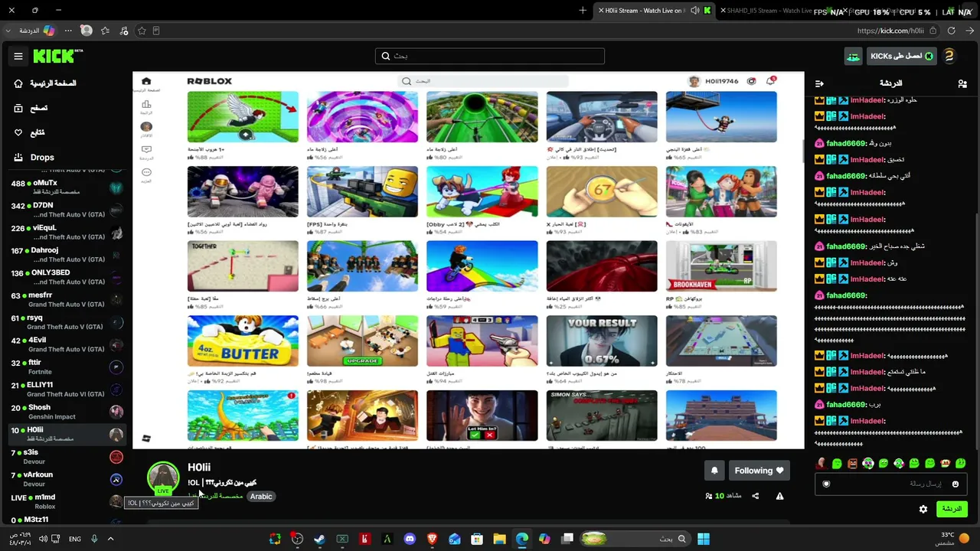Image resolution: width=980 pixels, height=551 pixels.
Task: Open the Kick home page sidebar item
Action: 46,83
